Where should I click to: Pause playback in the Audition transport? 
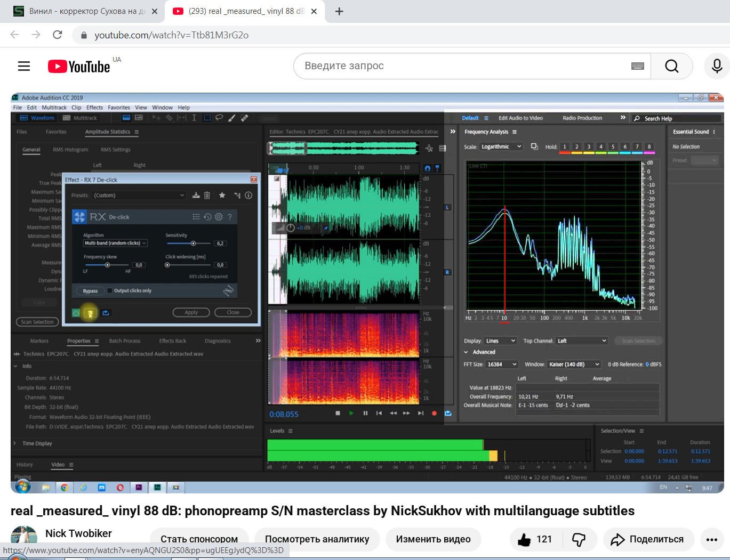(365, 413)
